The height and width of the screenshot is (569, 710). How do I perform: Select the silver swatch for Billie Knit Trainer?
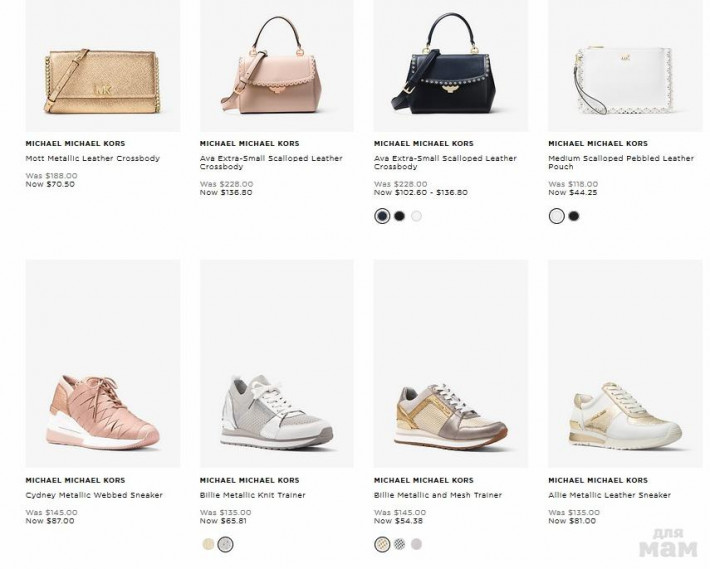[226, 544]
